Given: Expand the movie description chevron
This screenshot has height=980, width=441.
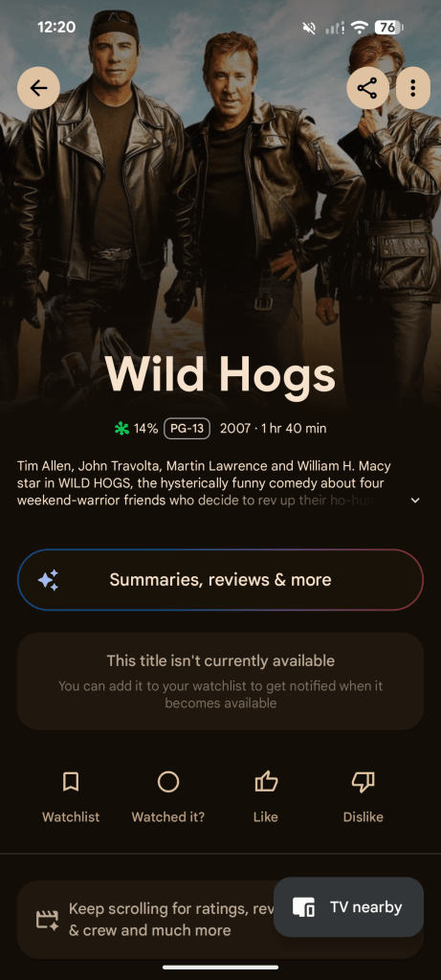Looking at the screenshot, I should coord(415,501).
